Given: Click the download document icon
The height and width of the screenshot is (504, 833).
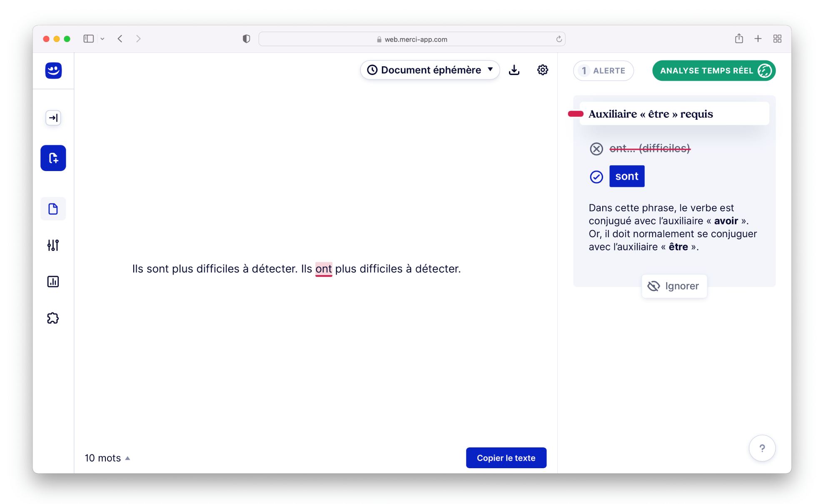Looking at the screenshot, I should click(514, 70).
